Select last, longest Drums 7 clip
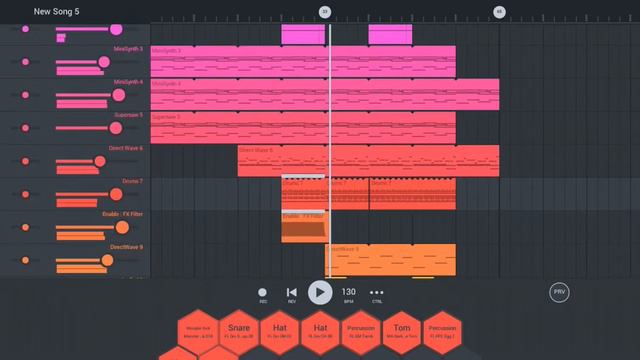 [413, 194]
